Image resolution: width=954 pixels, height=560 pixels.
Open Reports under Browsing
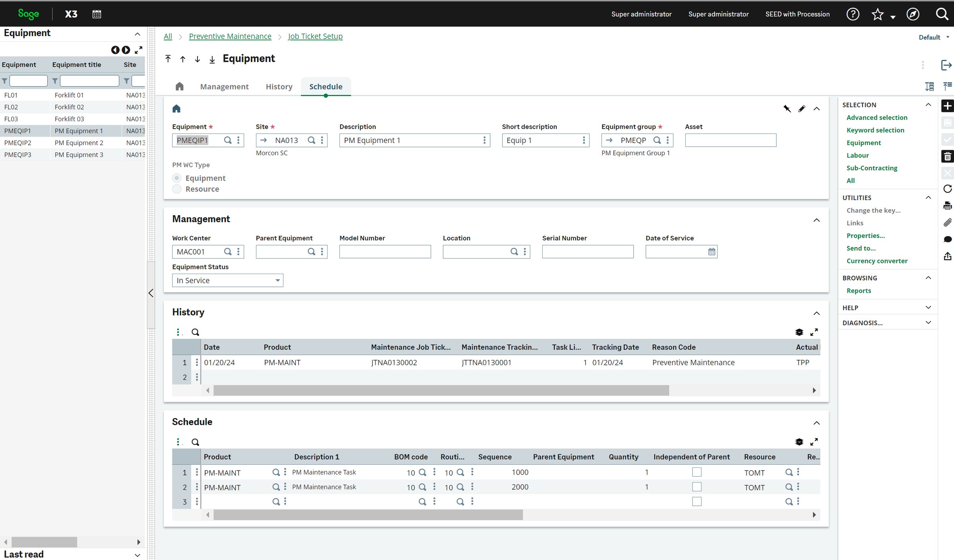pyautogui.click(x=859, y=290)
